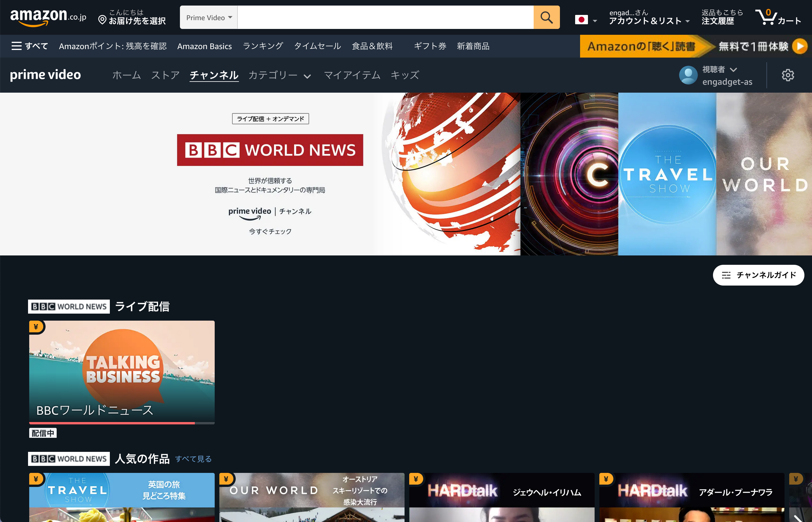The width and height of the screenshot is (812, 522).
Task: Select the チャンネル tab
Action: pos(214,75)
